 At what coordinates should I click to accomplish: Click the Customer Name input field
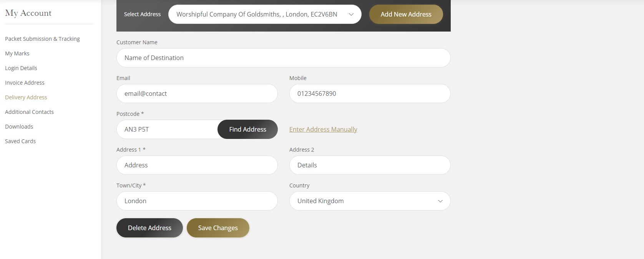tap(283, 58)
